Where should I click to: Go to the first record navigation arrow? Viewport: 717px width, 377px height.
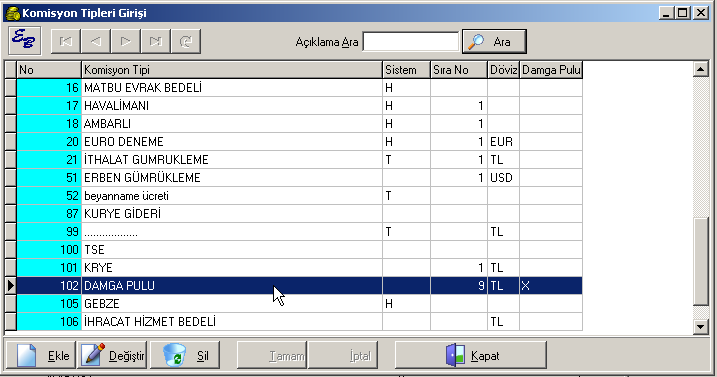pyautogui.click(x=65, y=42)
